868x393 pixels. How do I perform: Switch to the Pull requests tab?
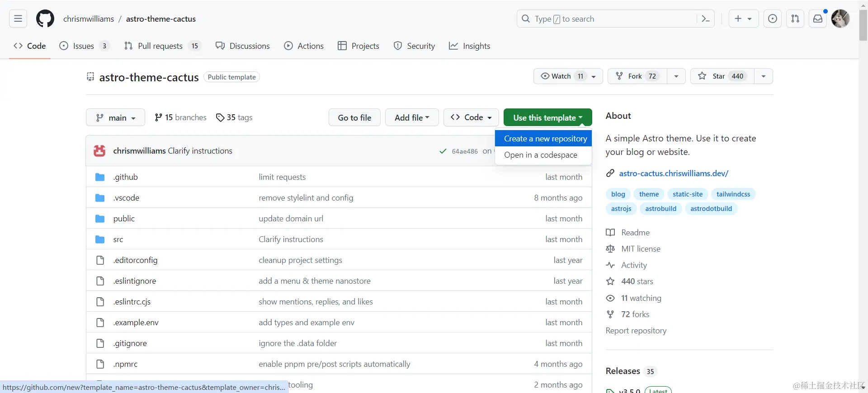(x=162, y=46)
